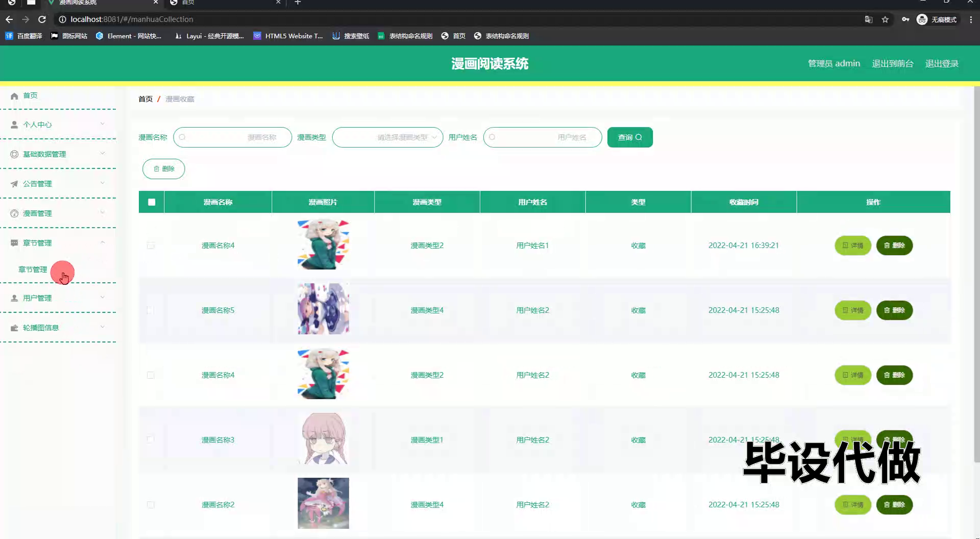Check the row checkbox for 漫画名称3
Screen dimensions: 980x539
pyautogui.click(x=151, y=439)
